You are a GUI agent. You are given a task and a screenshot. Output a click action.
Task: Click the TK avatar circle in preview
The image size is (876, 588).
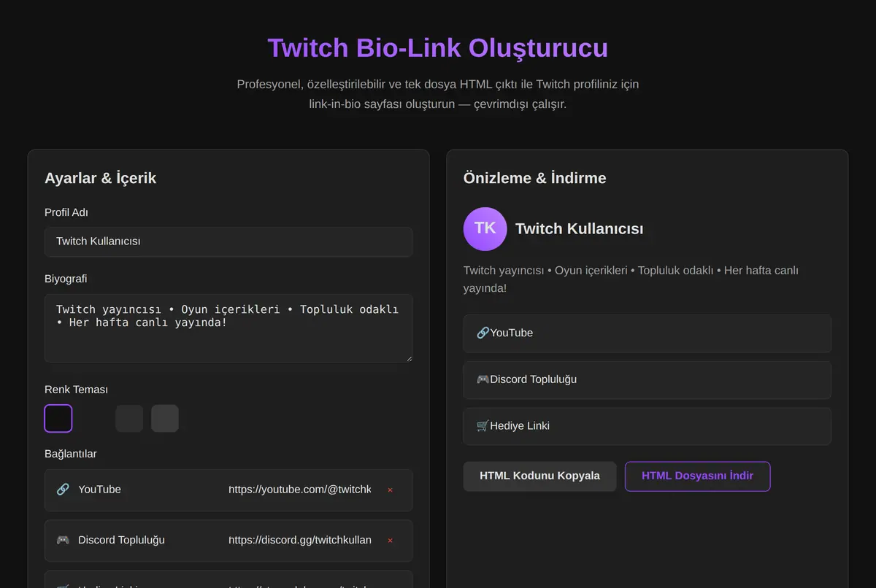click(485, 228)
